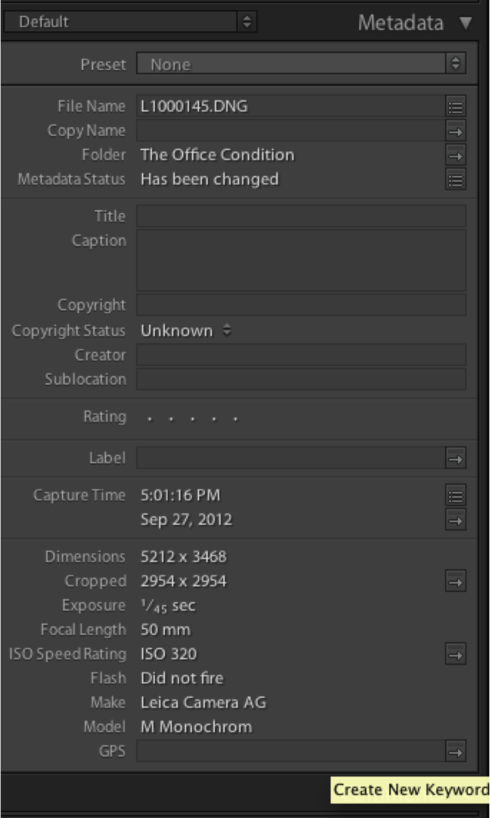Click the arrow icon next to Folder
Screen dimensions: 490x818
(x=456, y=155)
